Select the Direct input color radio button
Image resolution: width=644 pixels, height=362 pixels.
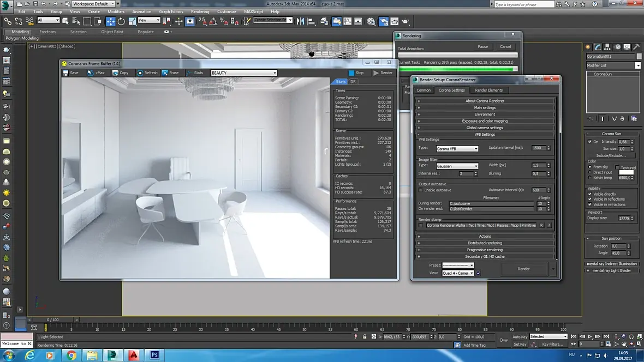[590, 172]
